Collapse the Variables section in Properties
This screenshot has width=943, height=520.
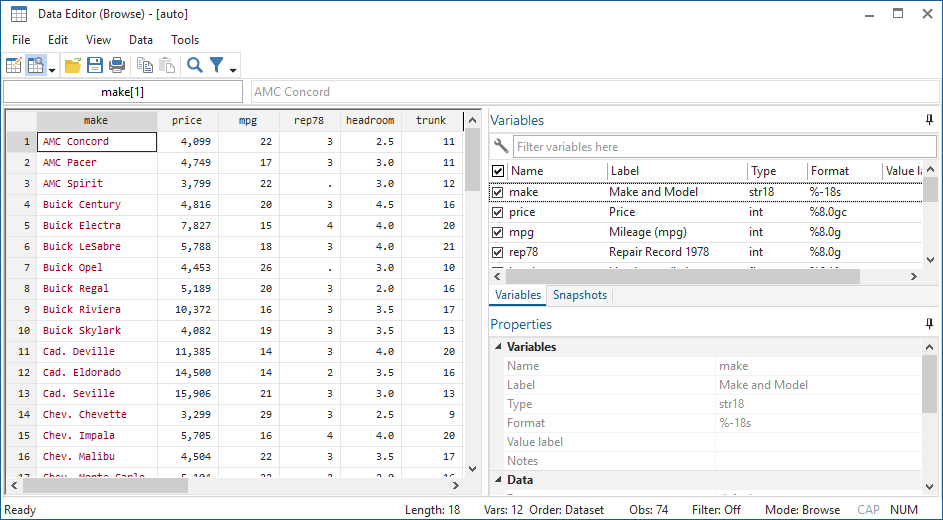pos(498,347)
